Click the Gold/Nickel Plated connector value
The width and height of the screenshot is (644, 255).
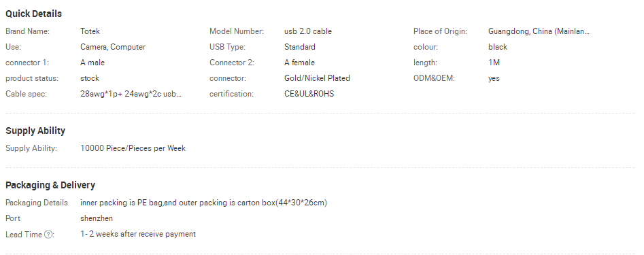317,78
